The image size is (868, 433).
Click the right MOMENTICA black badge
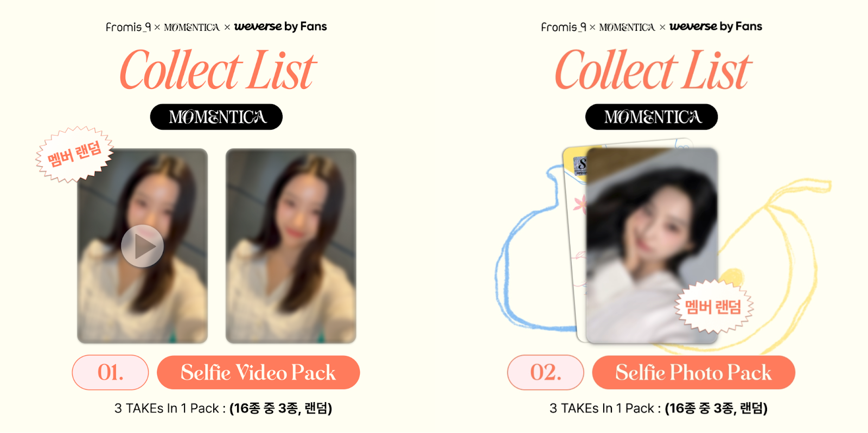pos(652,117)
